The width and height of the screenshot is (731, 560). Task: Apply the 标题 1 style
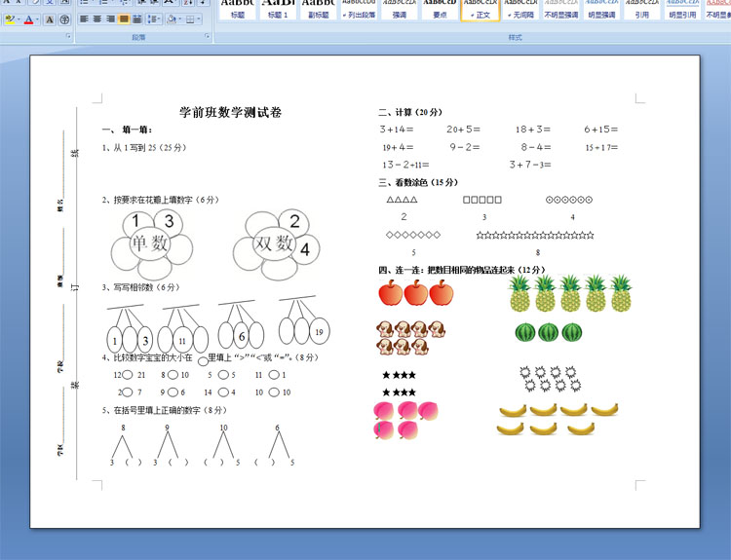[278, 10]
